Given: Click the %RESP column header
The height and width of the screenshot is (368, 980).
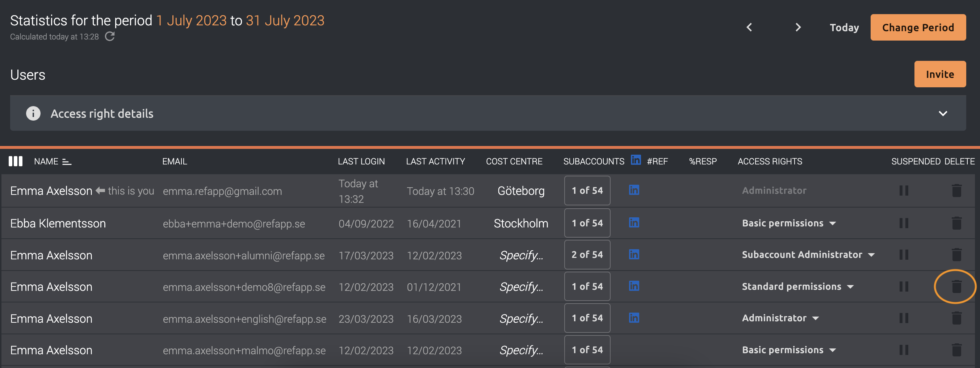Looking at the screenshot, I should [x=703, y=161].
